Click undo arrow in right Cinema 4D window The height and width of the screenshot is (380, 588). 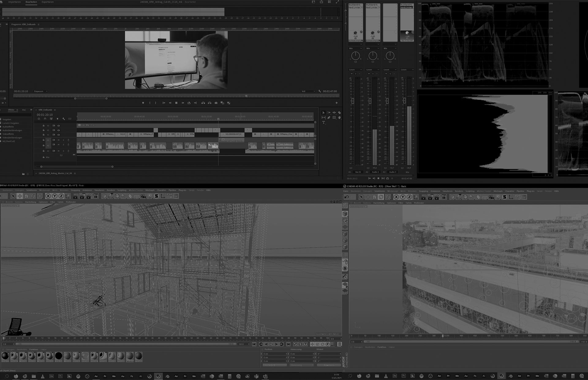(x=347, y=197)
